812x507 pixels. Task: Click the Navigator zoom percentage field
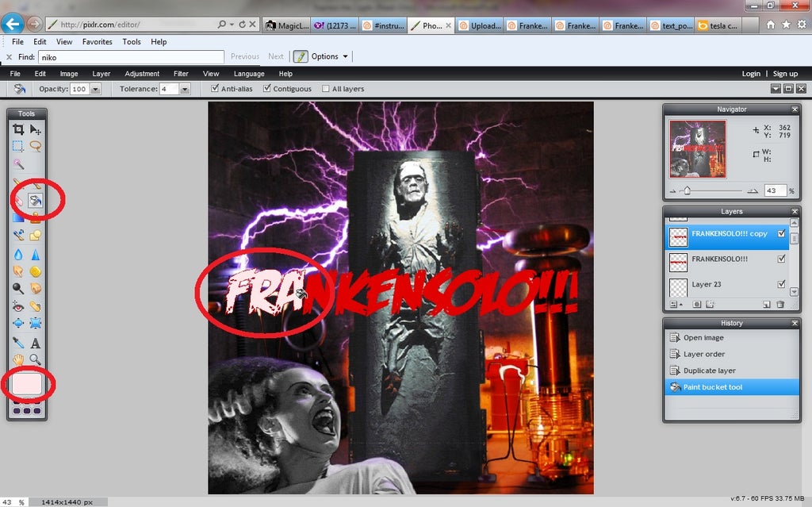[x=776, y=190]
